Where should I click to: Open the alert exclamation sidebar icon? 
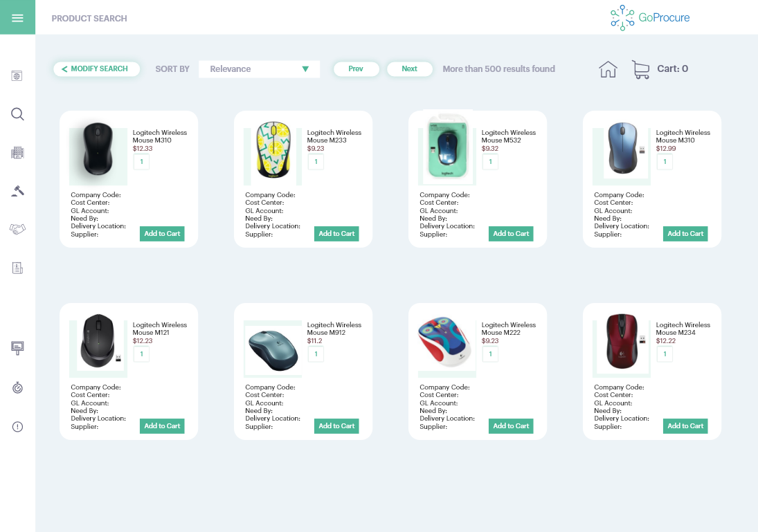[x=17, y=427]
